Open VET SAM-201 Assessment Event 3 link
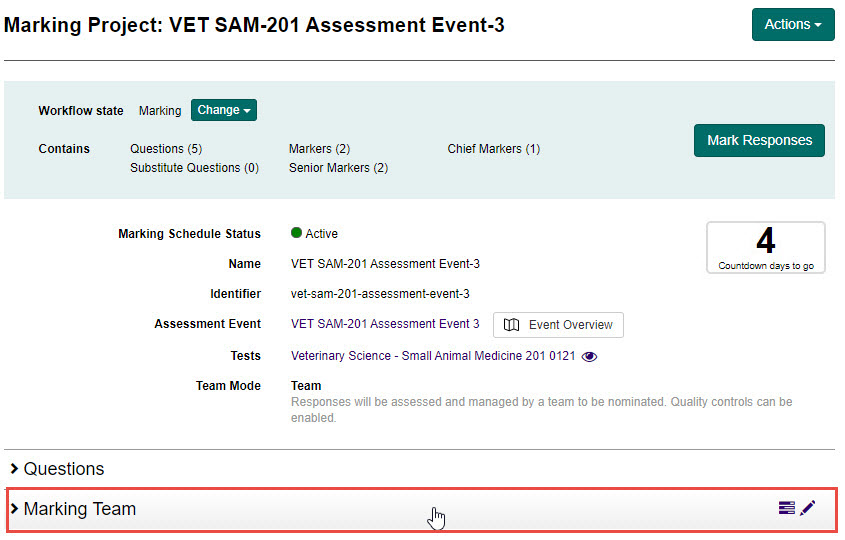Image resolution: width=845 pixels, height=540 pixels. tap(385, 324)
